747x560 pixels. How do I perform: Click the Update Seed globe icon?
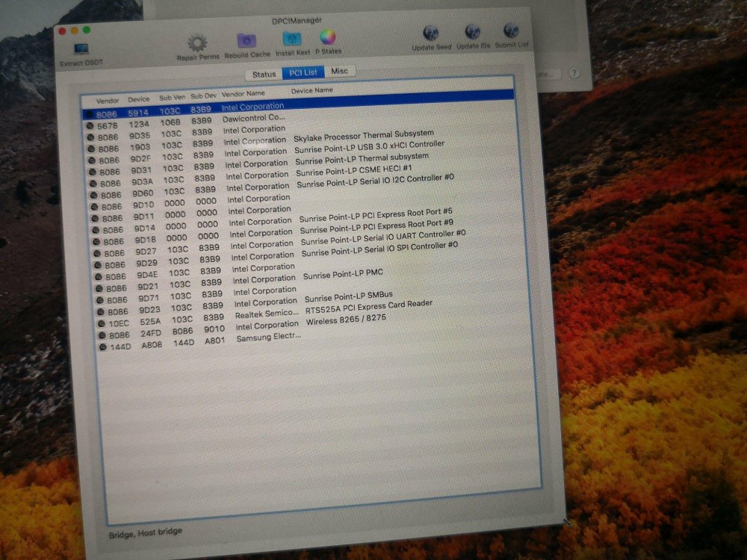coord(431,34)
